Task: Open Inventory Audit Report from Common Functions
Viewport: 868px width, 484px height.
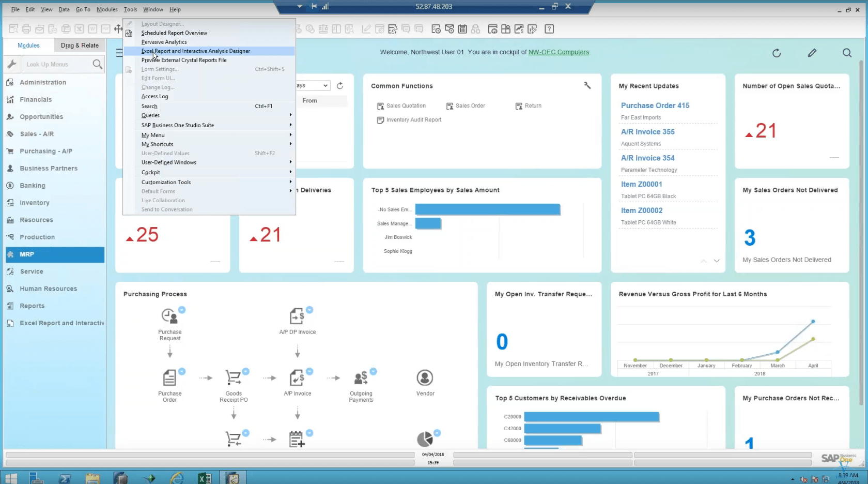Action: 413,120
